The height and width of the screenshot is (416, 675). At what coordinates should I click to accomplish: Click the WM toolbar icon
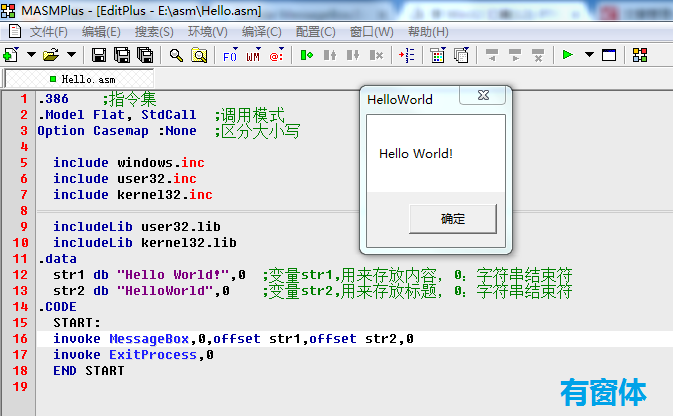[253, 55]
